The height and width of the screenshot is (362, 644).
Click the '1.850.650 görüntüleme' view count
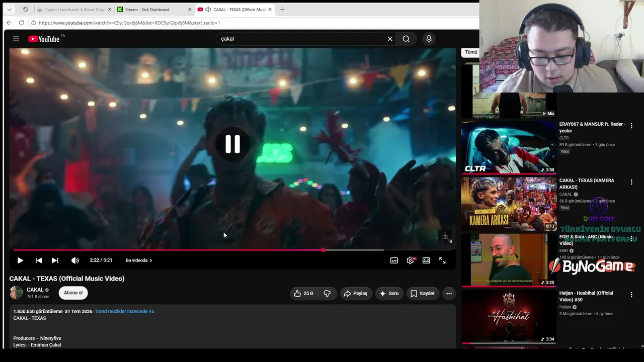point(38,311)
